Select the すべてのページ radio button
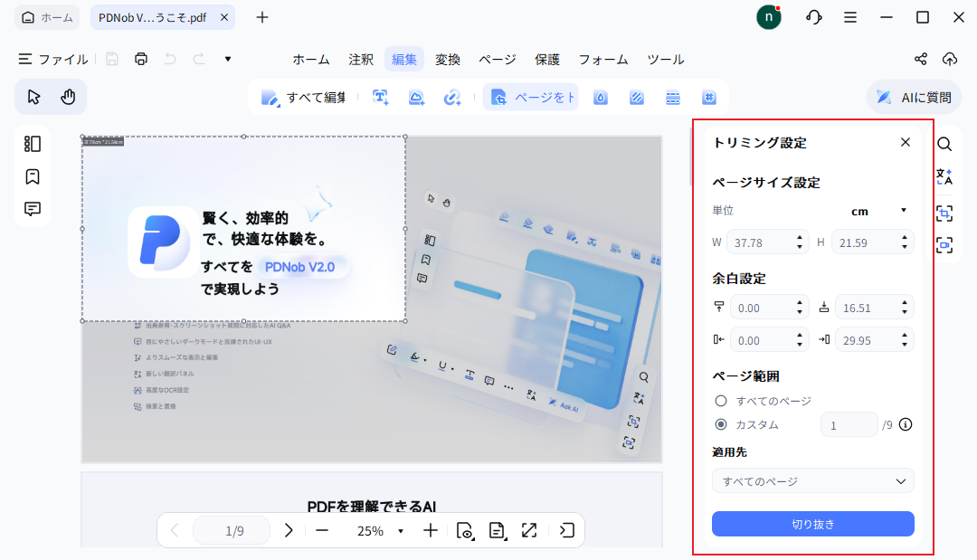 coord(721,401)
